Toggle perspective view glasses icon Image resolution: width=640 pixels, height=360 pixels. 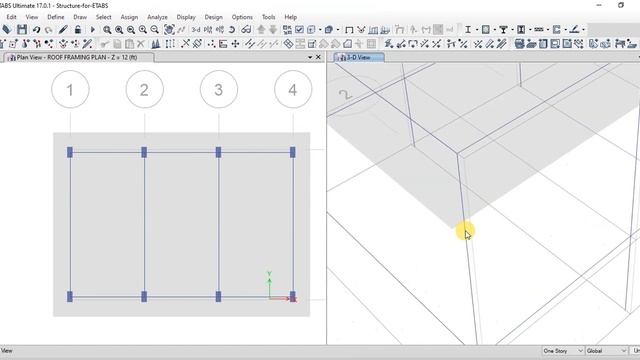pyautogui.click(x=246, y=30)
